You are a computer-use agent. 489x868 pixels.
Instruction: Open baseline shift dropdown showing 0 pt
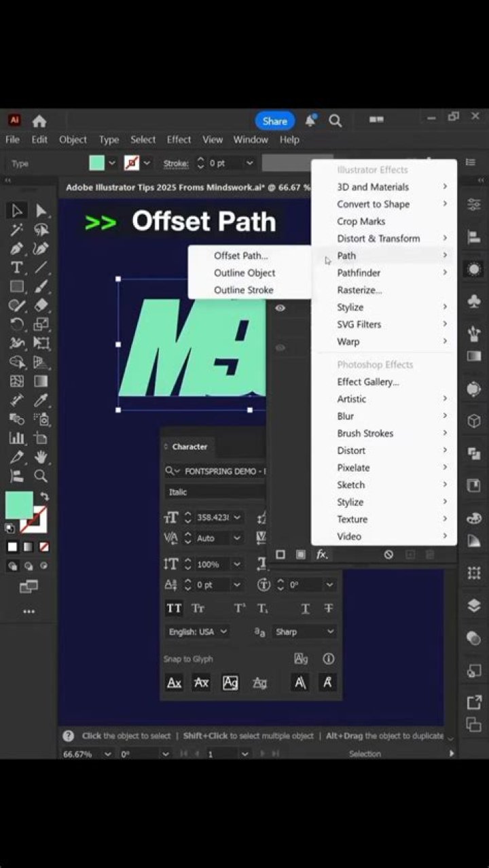(237, 585)
